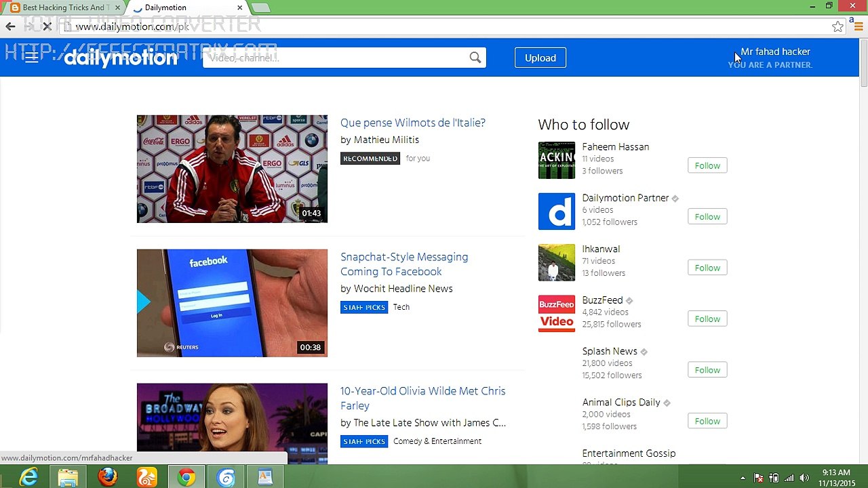Open the Chrome menu icon

click(x=858, y=26)
